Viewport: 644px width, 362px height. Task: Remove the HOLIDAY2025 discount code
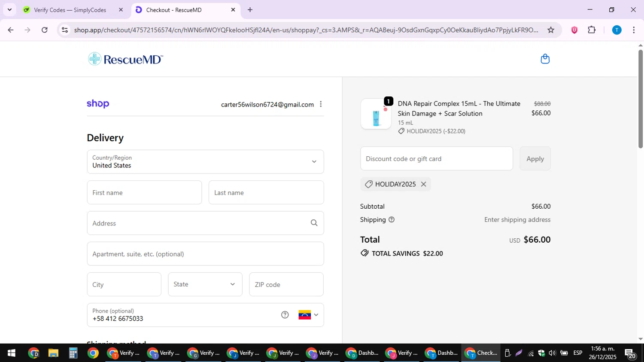423,184
